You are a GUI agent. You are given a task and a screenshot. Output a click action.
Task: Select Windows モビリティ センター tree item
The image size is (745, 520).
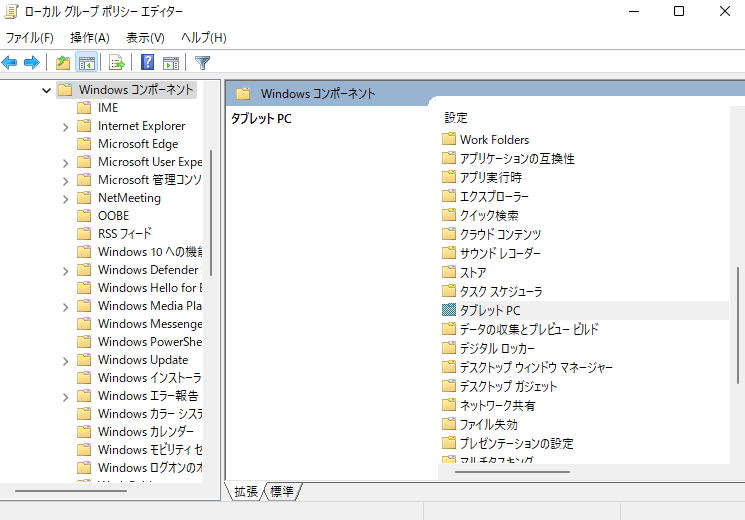[150, 450]
